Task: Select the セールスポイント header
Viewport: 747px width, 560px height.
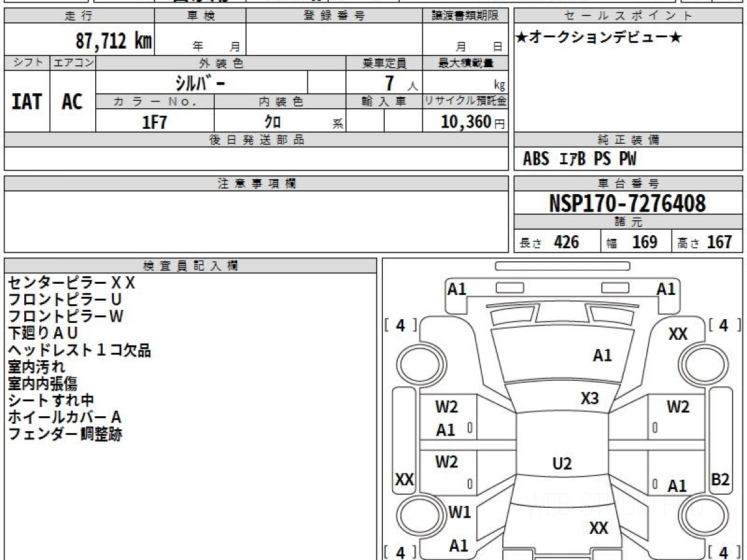Action: click(x=629, y=16)
